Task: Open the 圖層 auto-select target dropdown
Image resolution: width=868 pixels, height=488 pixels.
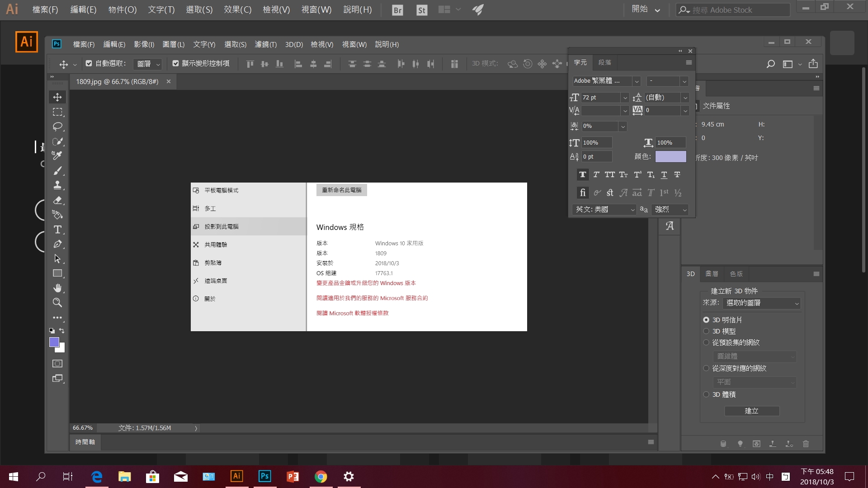Action: click(148, 64)
